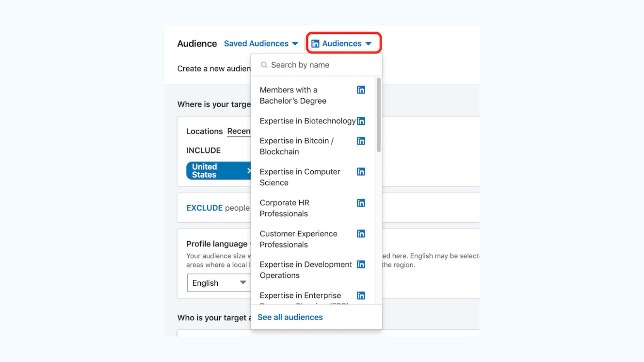Click the search magnifier icon in dropdown
The height and width of the screenshot is (362, 644).
click(x=264, y=65)
